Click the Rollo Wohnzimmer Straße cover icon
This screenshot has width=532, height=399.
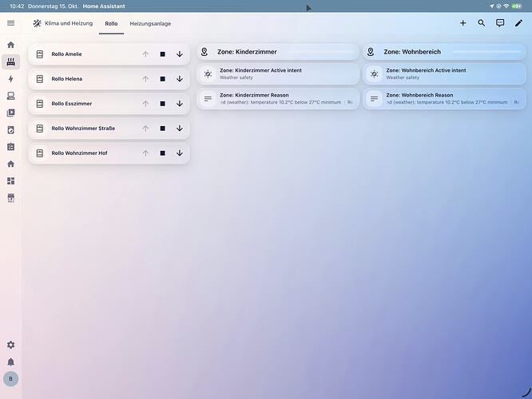point(40,128)
